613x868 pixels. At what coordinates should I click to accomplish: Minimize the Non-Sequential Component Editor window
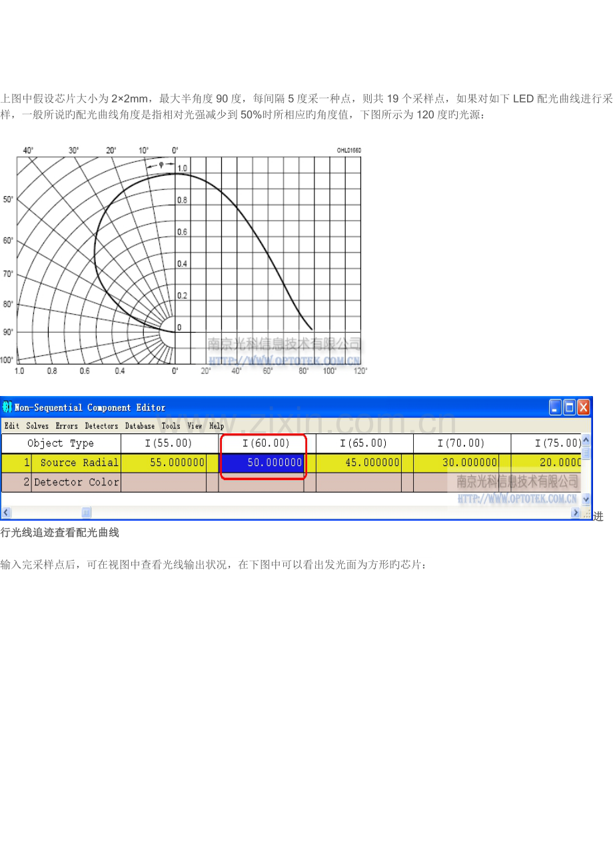556,407
